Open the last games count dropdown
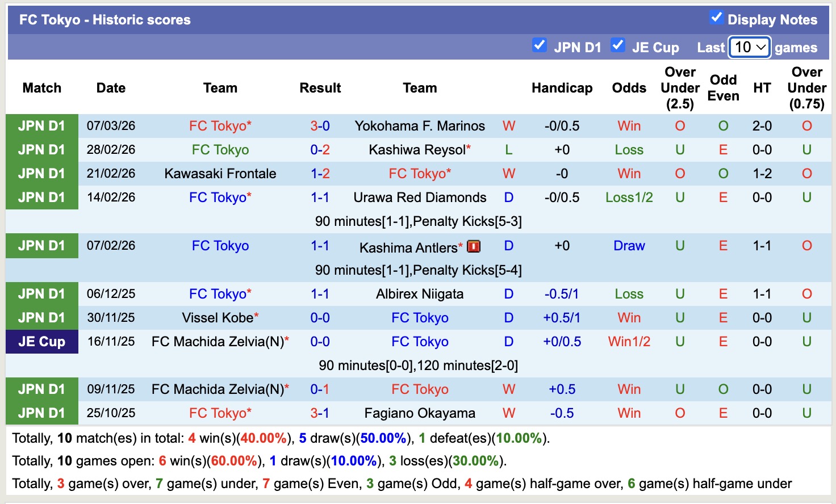 point(749,47)
